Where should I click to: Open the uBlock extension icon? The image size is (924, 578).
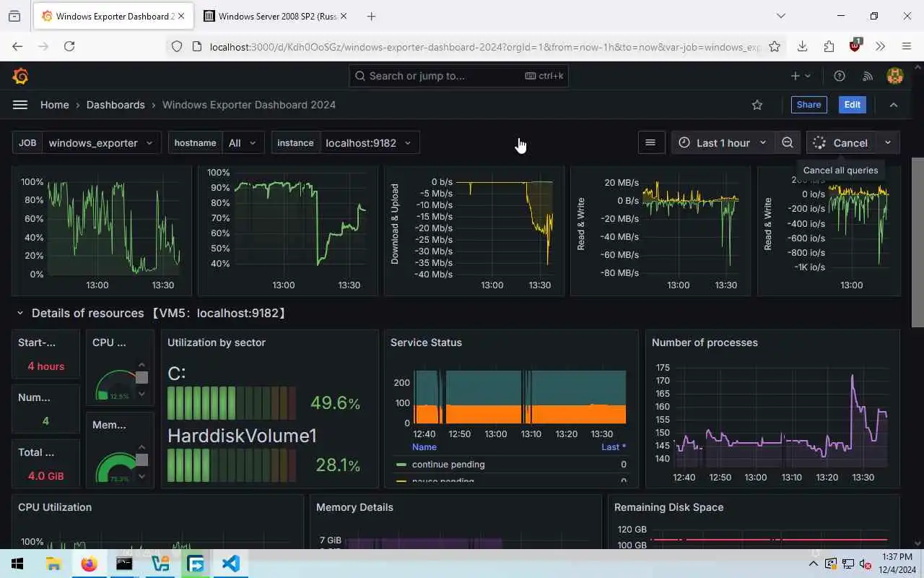pyautogui.click(x=855, y=46)
